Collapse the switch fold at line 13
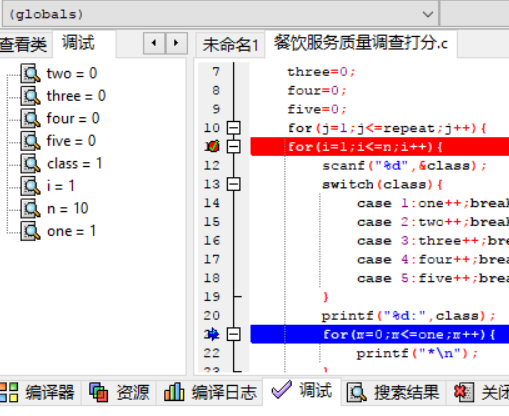 [x=234, y=184]
